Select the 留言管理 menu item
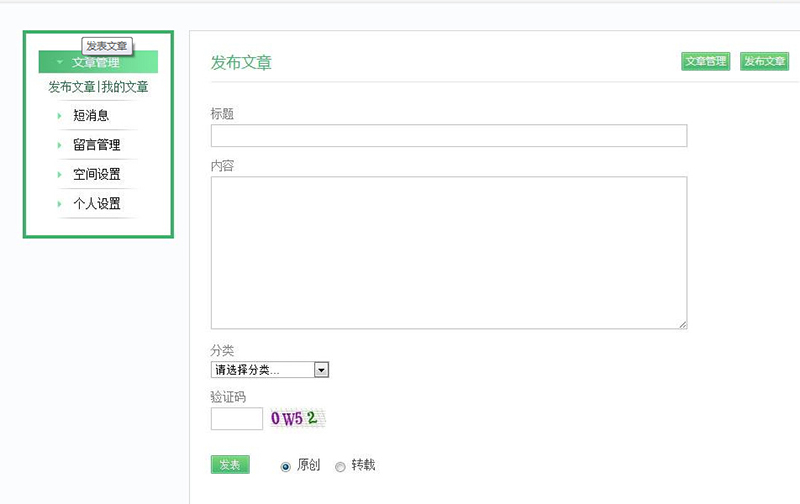800x504 pixels. (97, 145)
